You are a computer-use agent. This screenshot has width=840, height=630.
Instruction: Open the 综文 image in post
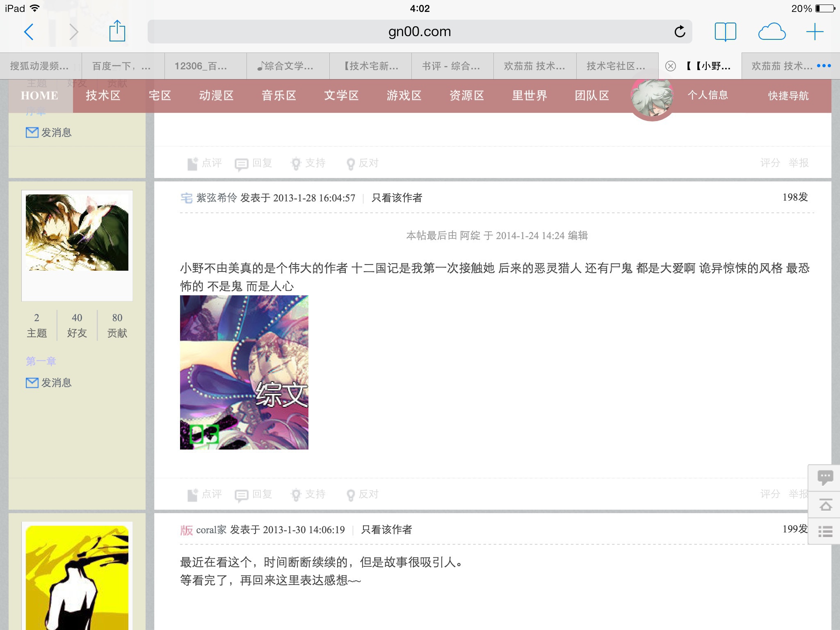coord(244,372)
